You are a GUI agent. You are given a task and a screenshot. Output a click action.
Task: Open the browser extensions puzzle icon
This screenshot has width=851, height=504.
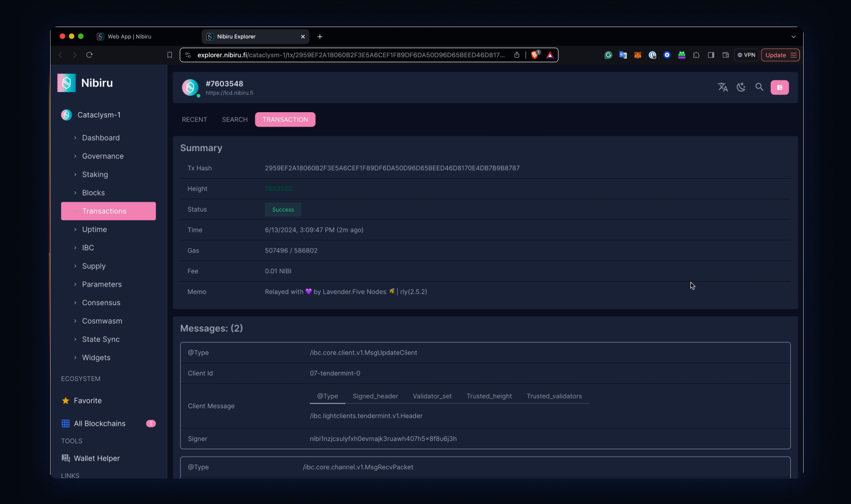(x=696, y=55)
